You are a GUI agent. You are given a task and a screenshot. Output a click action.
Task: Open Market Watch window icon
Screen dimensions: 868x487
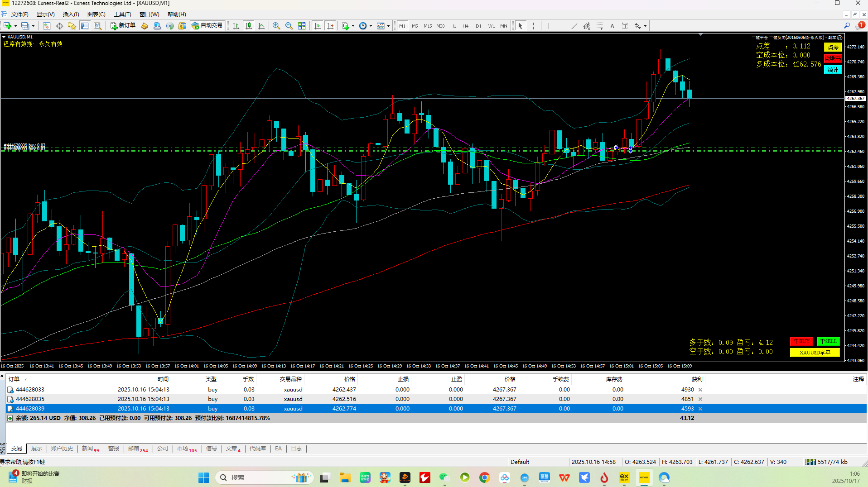tap(47, 26)
